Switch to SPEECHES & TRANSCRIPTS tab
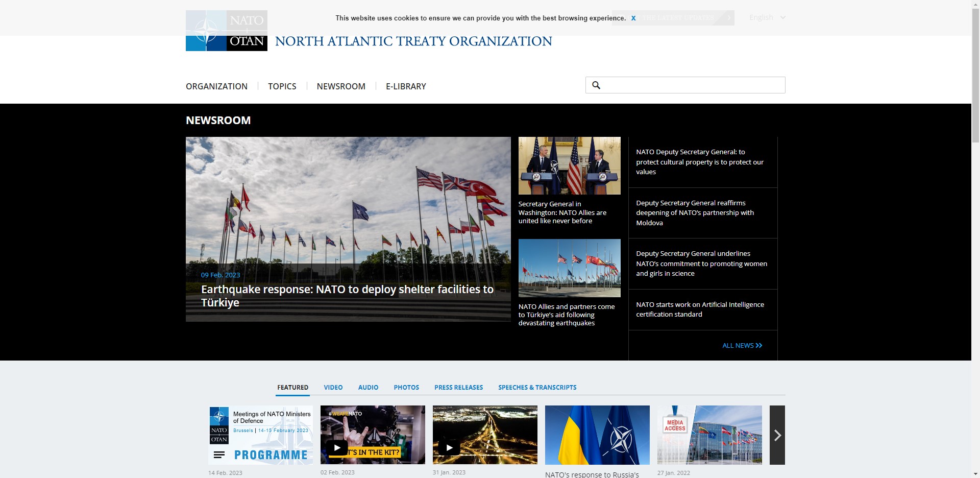980x478 pixels. point(537,388)
